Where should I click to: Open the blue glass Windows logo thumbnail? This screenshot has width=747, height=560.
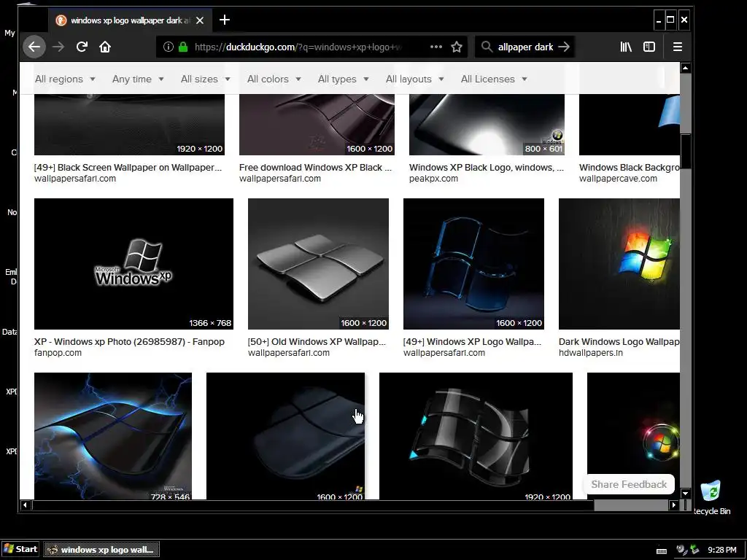pos(473,264)
